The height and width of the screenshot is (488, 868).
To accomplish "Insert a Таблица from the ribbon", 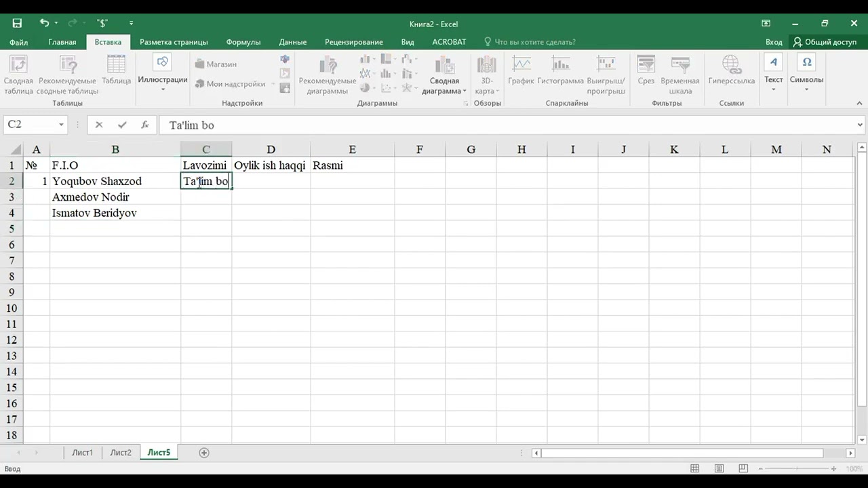I will (x=117, y=70).
